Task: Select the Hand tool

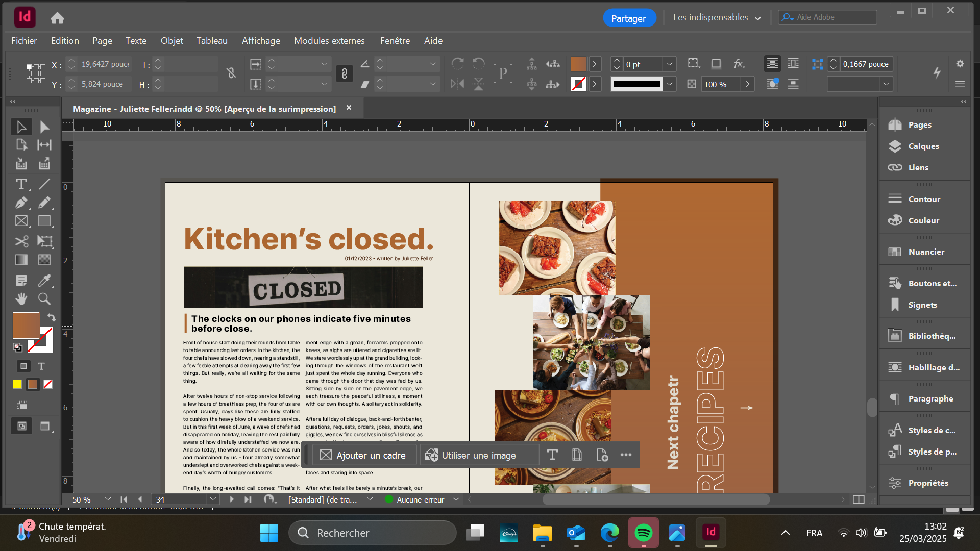Action: pos(21,298)
